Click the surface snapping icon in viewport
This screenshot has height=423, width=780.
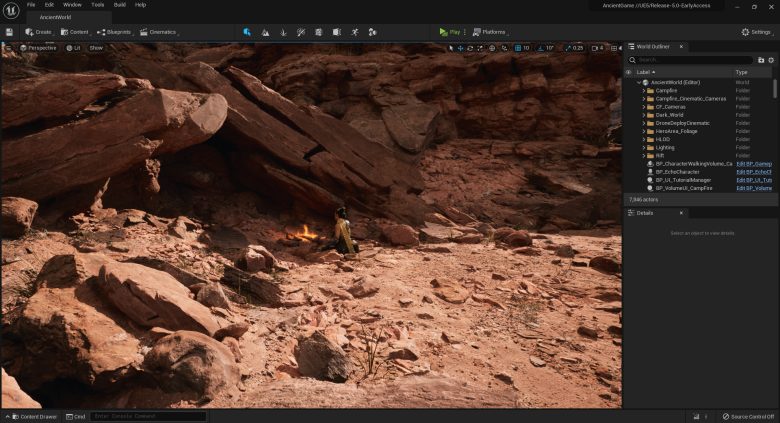504,48
